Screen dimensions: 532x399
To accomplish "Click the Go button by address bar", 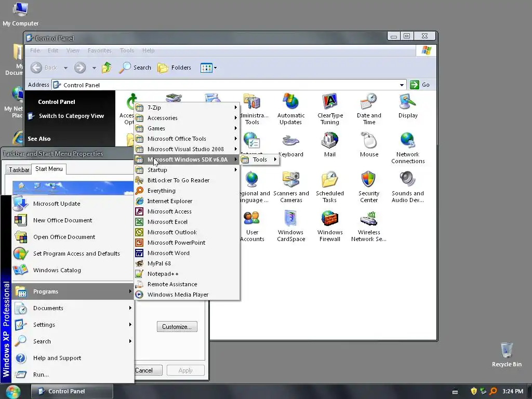I will pos(420,85).
